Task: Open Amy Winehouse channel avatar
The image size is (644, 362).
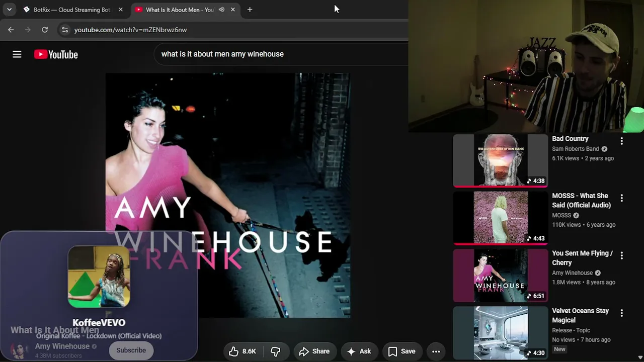Action: pyautogui.click(x=20, y=350)
